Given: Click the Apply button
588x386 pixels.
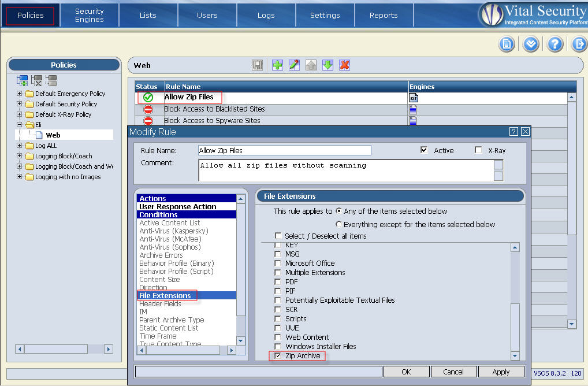Looking at the screenshot, I should tap(501, 372).
